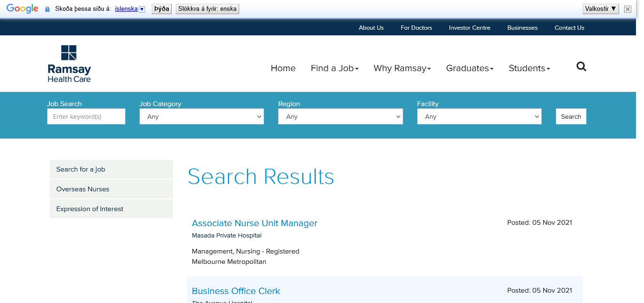The width and height of the screenshot is (644, 303).
Task: Close the Google Translate bar
Action: click(x=627, y=9)
